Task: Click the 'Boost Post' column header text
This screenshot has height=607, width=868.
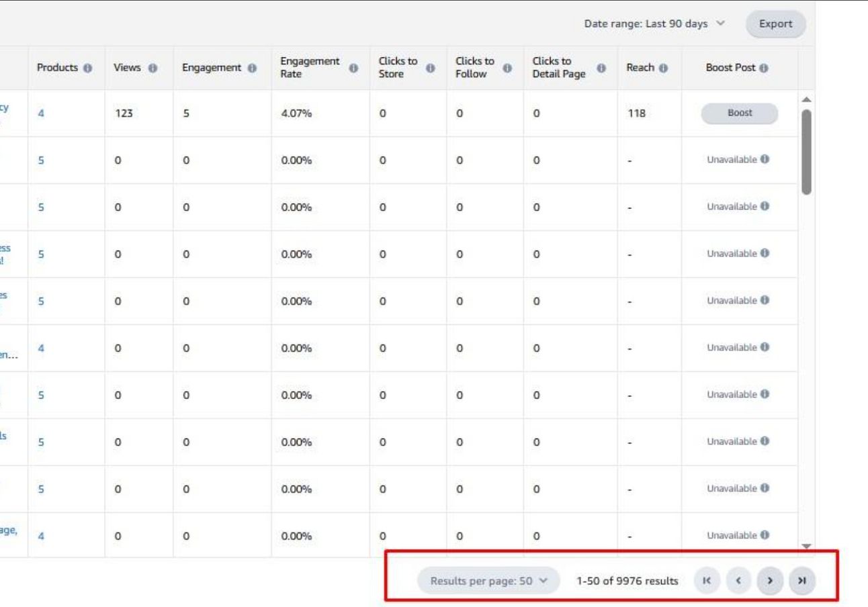Action: pyautogui.click(x=731, y=68)
